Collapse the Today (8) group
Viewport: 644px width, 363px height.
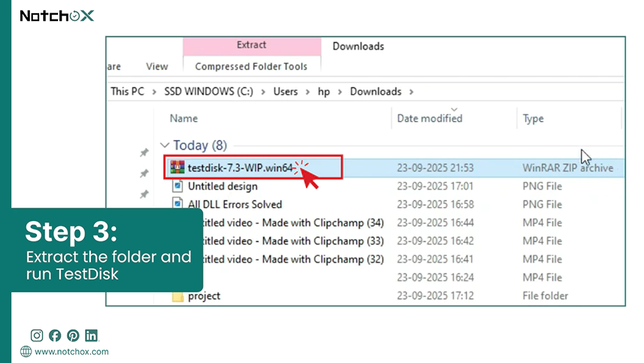[x=165, y=145]
